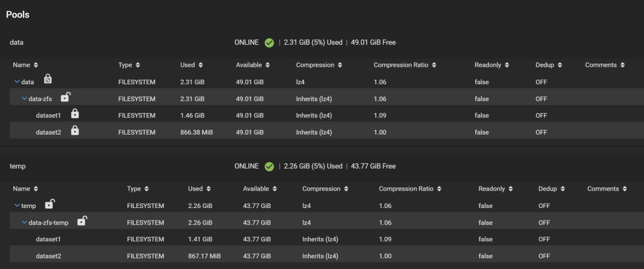Click the unlocked padlock next to data-zfs-temp
The height and width of the screenshot is (269, 644).
click(x=81, y=221)
